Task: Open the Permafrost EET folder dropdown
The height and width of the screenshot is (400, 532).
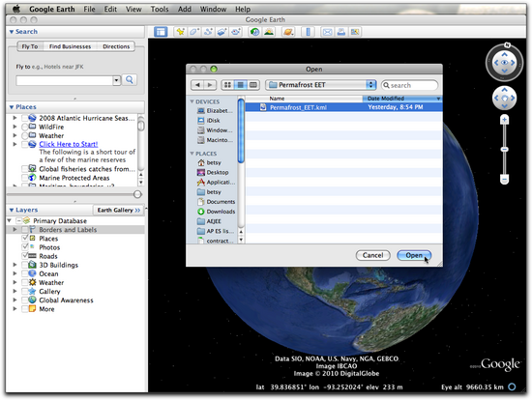Action: pyautogui.click(x=320, y=85)
